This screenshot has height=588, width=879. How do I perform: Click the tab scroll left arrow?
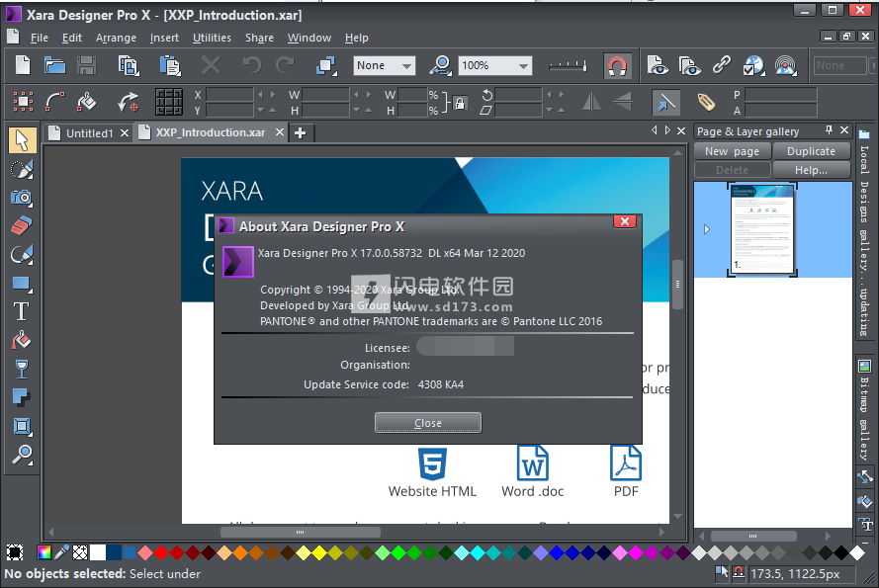click(655, 130)
